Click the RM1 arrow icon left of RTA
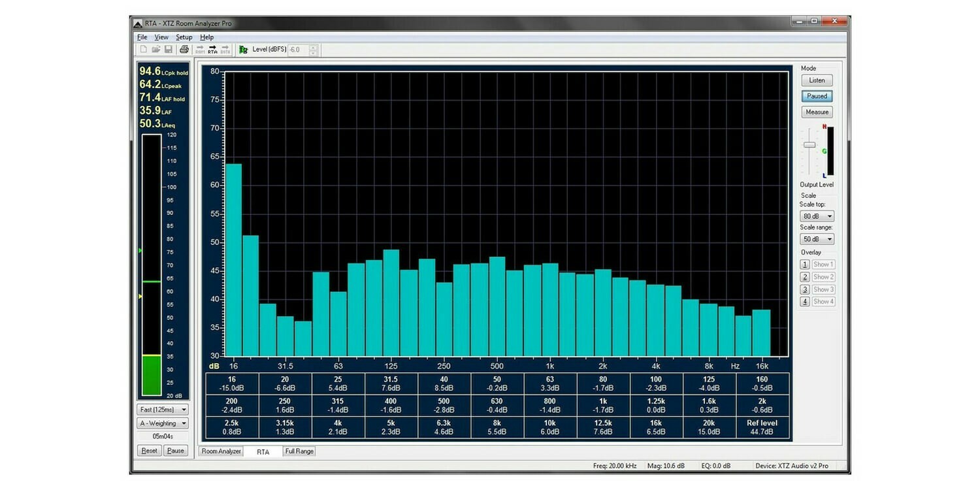Screen dimensions: 980x490 (201, 50)
